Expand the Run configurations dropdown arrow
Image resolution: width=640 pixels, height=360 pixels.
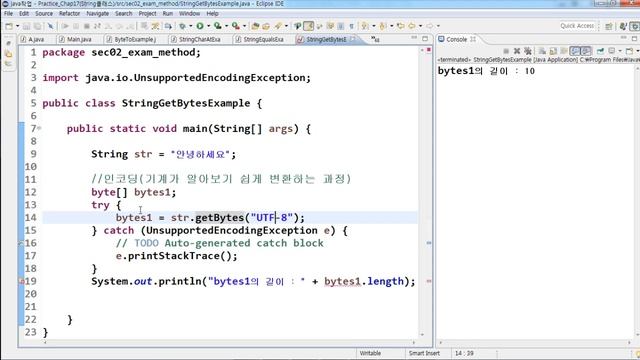[208, 26]
